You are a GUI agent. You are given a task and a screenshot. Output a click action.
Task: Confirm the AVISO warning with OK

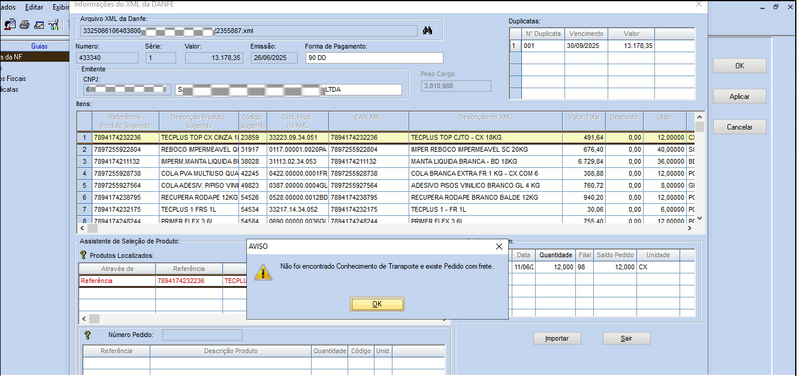tap(377, 304)
